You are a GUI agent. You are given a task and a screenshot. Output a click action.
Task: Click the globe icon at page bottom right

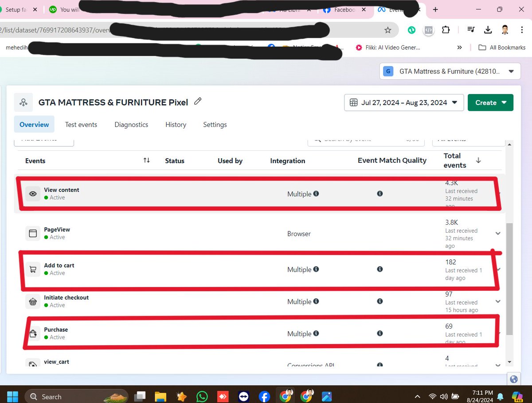click(x=514, y=379)
